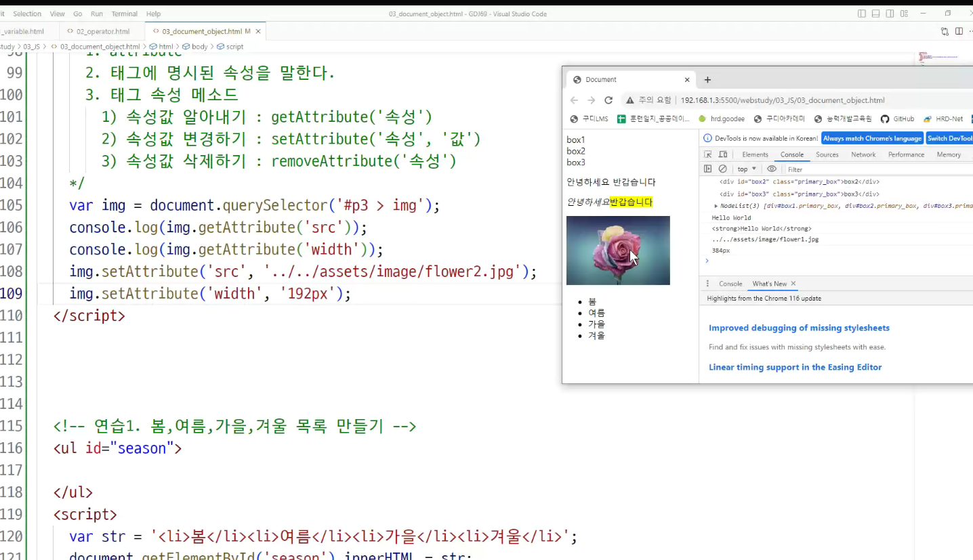Click line number 109 in the editor

click(x=12, y=294)
